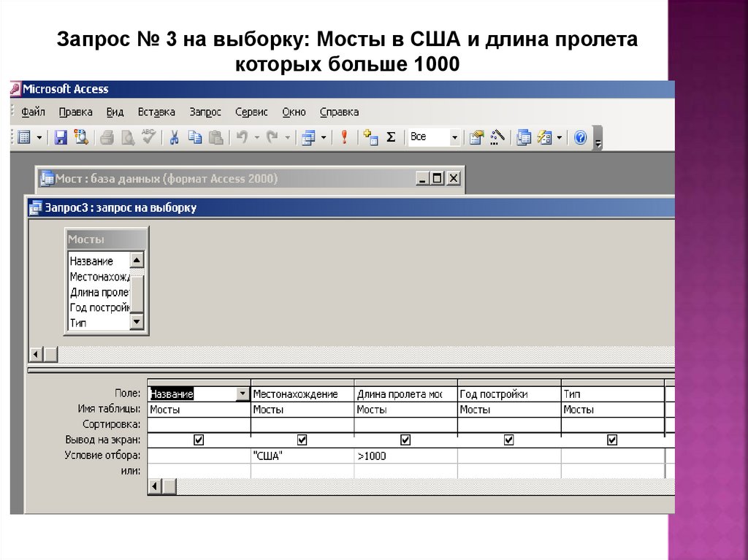Select the Тип field in Мосты table list

(78, 322)
